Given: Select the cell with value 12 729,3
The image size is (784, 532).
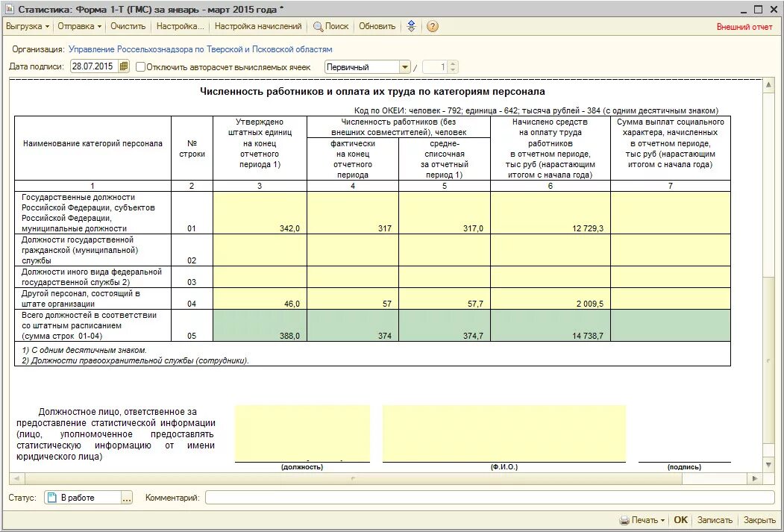Looking at the screenshot, I should (551, 213).
